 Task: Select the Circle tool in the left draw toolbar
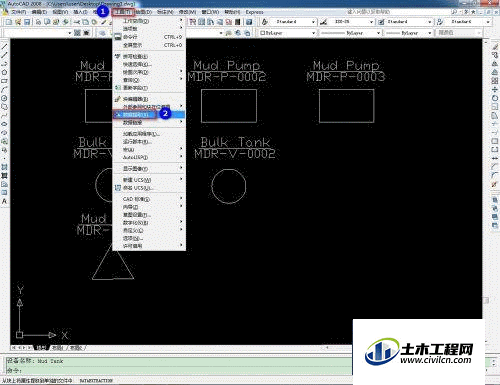[x=4, y=98]
